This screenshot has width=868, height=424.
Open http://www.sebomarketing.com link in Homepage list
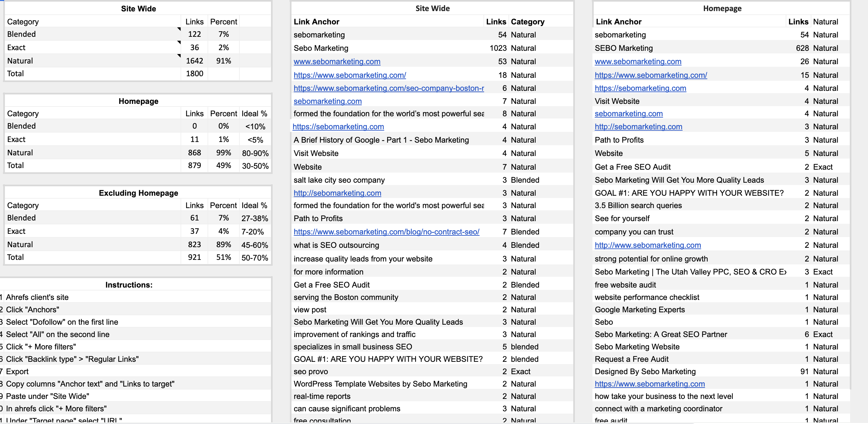648,245
